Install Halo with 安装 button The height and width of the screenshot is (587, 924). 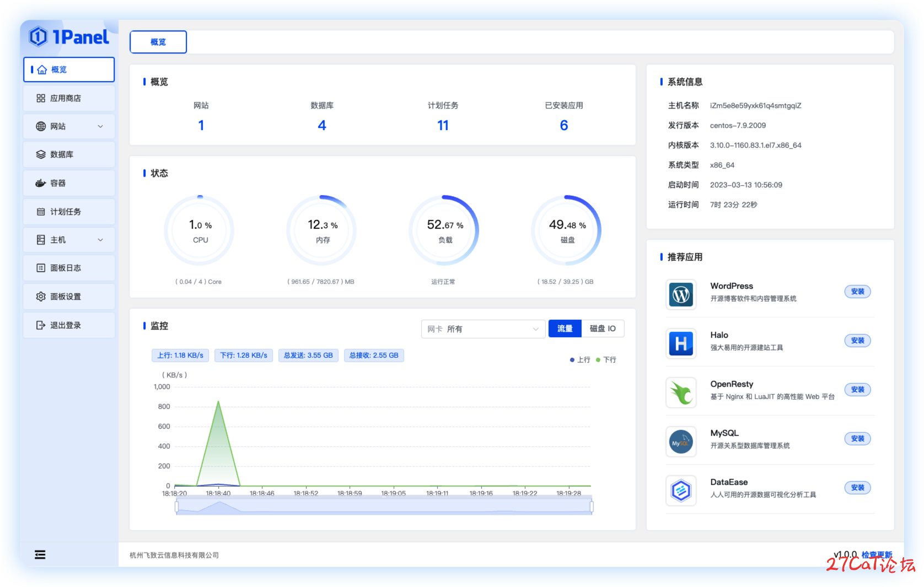coord(857,341)
